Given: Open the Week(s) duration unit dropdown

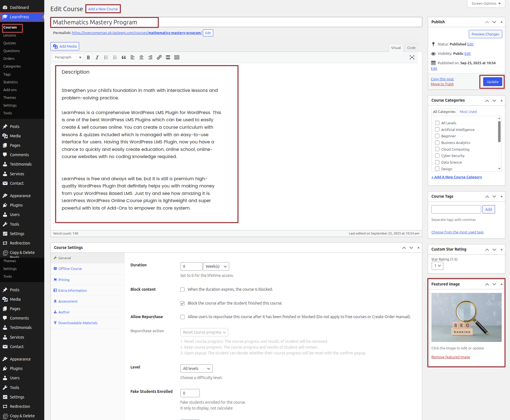Looking at the screenshot, I should 216,266.
